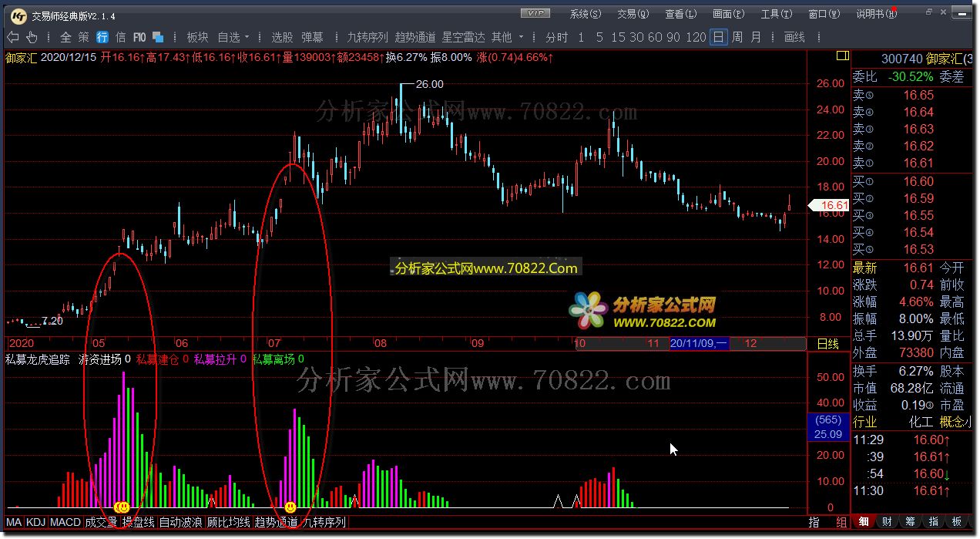Select the 指 tab in side panel

(934, 522)
